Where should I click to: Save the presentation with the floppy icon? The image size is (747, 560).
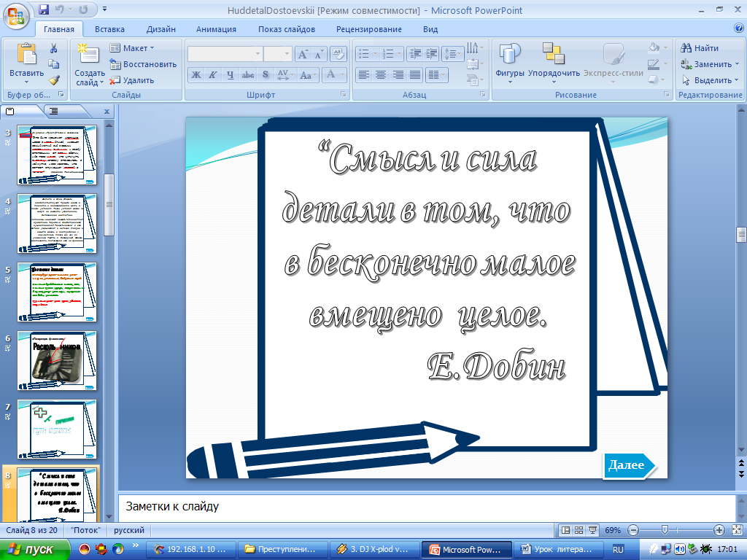(x=43, y=9)
